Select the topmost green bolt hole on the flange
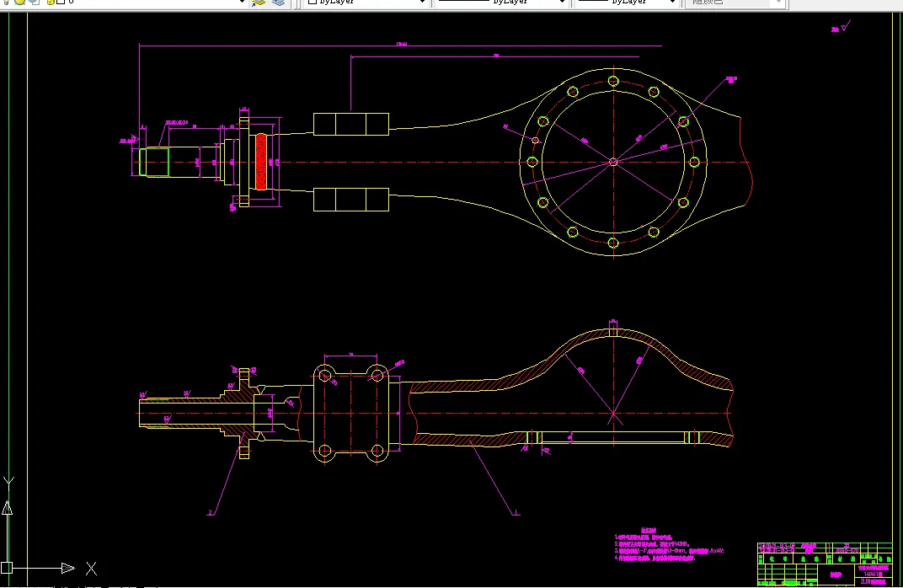This screenshot has width=903, height=588. 613,81
